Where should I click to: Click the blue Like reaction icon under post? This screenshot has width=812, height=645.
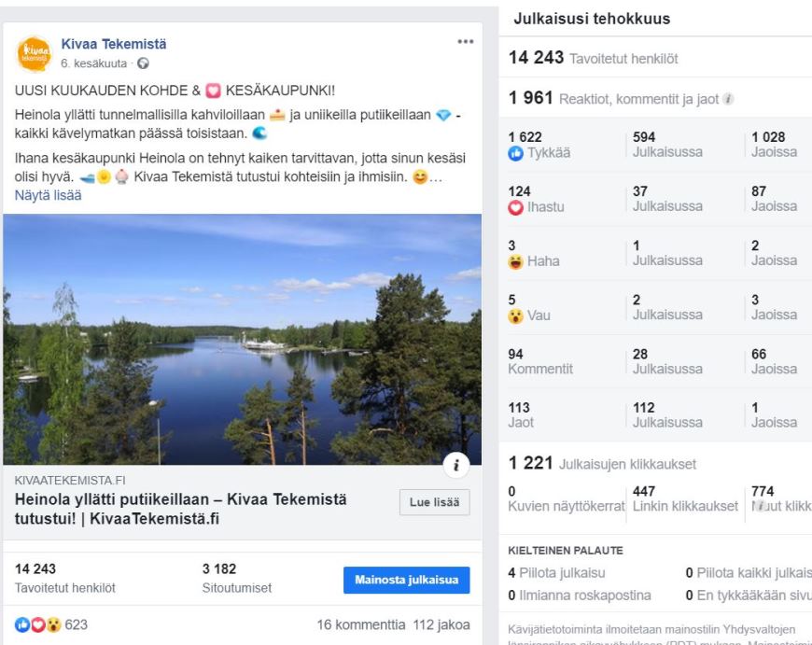[22, 624]
